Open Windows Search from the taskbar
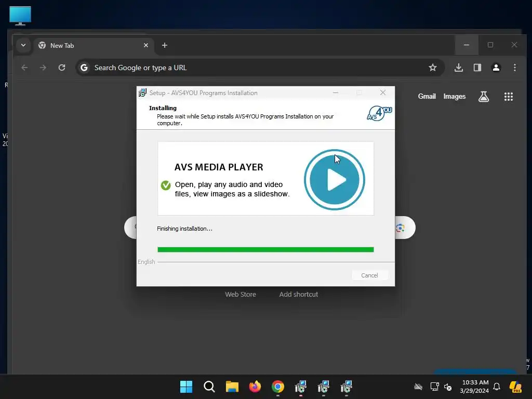This screenshot has height=399, width=532. [209, 387]
